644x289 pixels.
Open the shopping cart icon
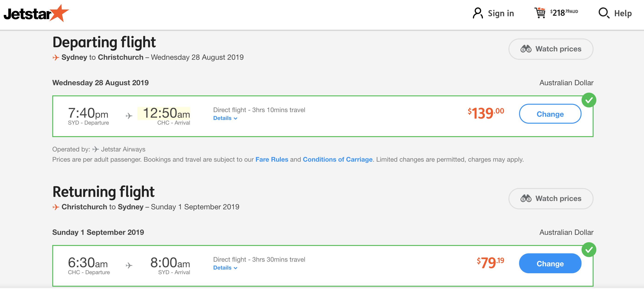(x=540, y=13)
